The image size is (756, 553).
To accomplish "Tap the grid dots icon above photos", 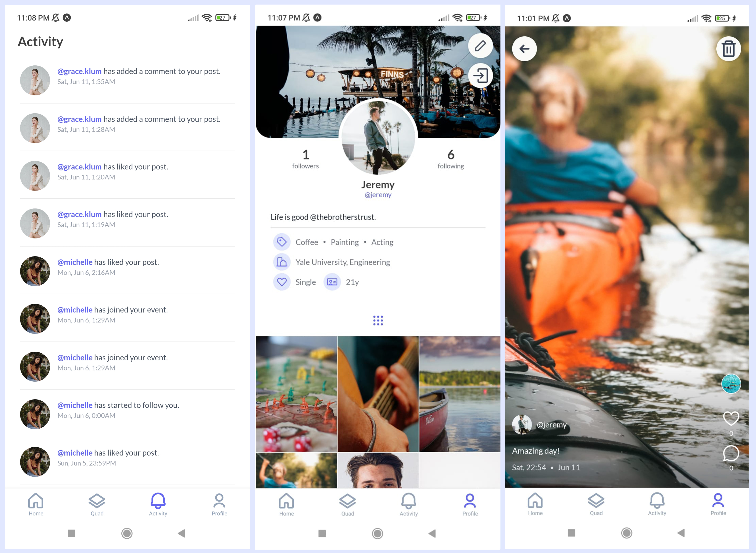I will click(x=378, y=320).
